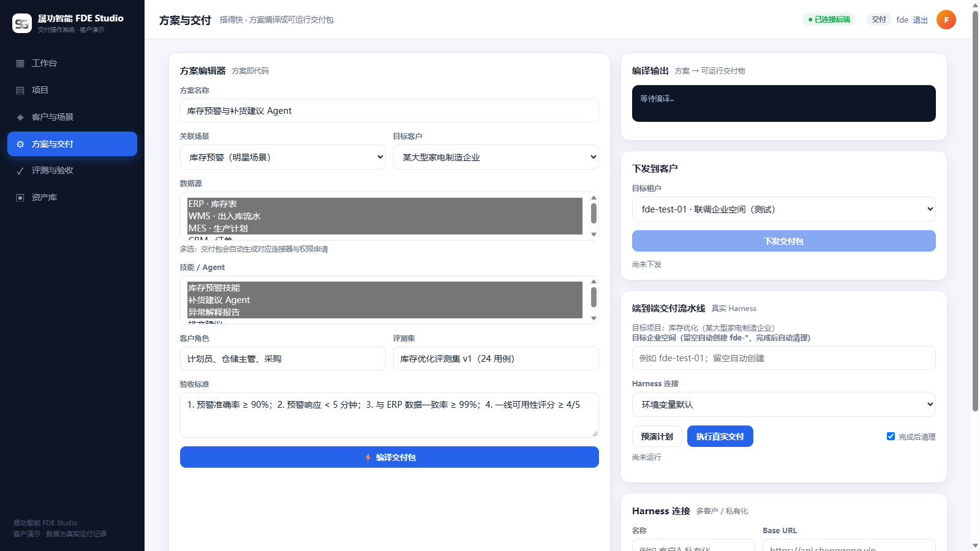Open the 目标客户 dropdown
The height and width of the screenshot is (551, 980).
pyautogui.click(x=496, y=157)
